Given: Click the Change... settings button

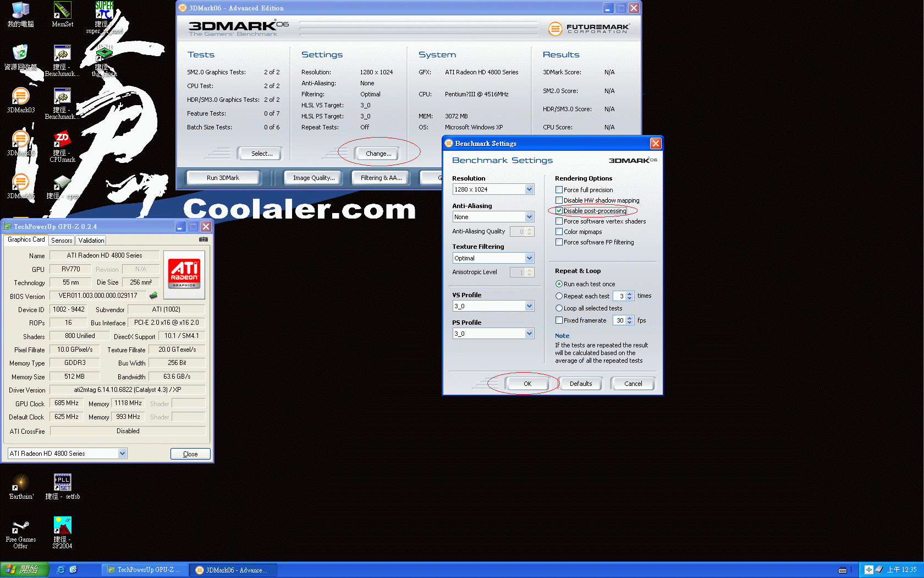Looking at the screenshot, I should pyautogui.click(x=378, y=154).
